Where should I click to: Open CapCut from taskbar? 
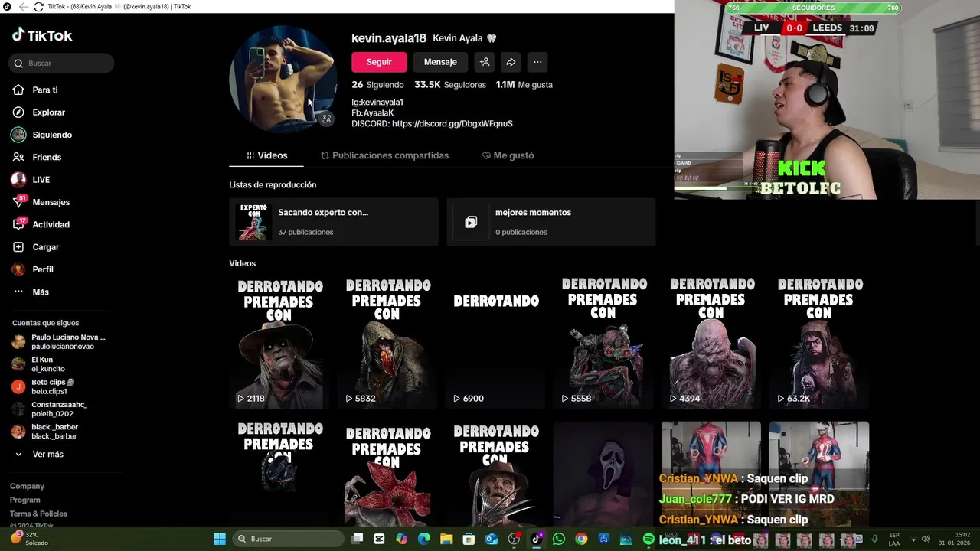tap(379, 539)
